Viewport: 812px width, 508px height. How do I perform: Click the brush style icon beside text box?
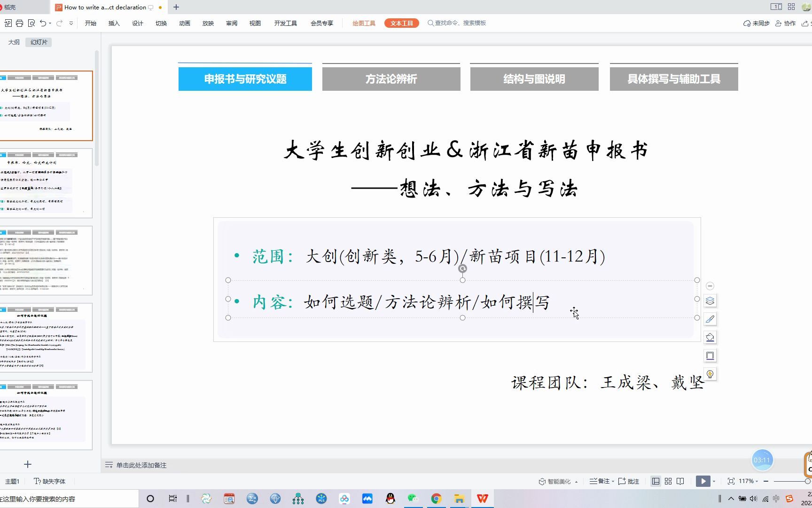(x=710, y=319)
